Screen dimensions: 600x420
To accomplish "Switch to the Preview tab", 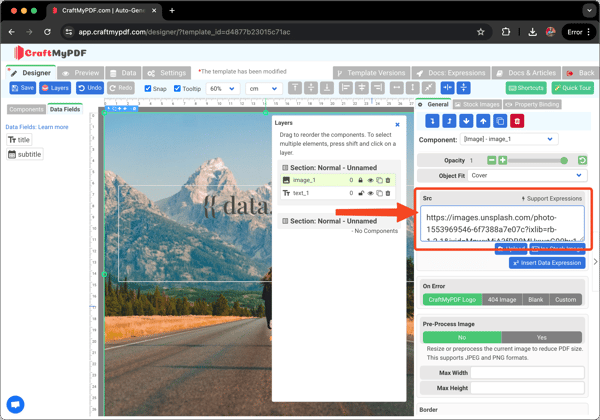I will pos(81,73).
